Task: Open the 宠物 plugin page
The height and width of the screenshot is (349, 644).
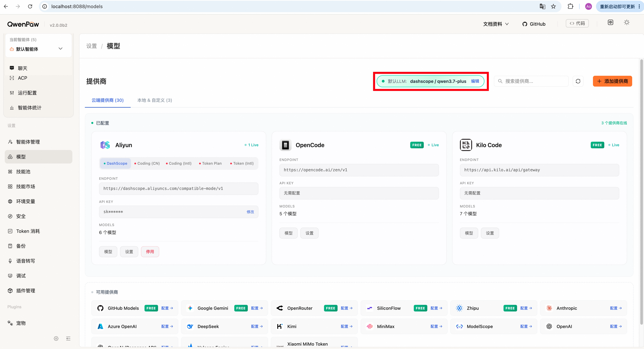Action: pyautogui.click(x=39, y=323)
